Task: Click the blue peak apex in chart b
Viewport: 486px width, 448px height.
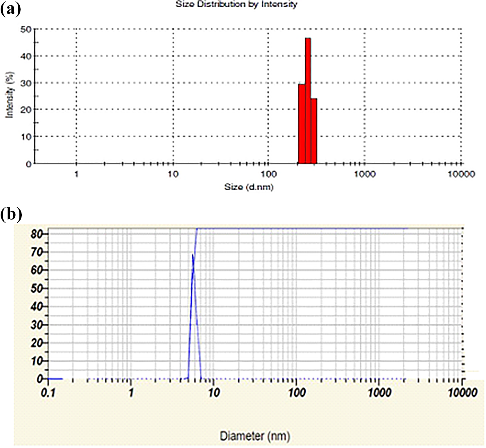Action: (x=193, y=255)
